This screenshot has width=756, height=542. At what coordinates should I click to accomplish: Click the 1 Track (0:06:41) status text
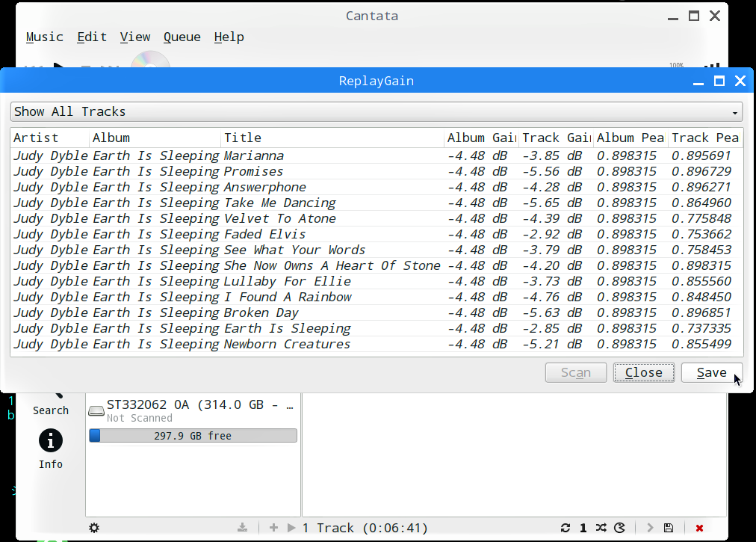365,528
